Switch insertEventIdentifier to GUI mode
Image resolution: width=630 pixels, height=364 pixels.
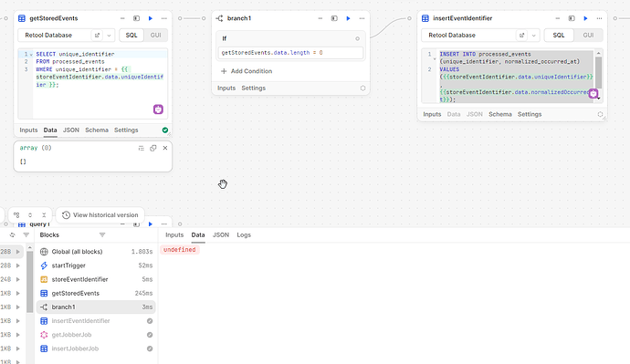(588, 36)
